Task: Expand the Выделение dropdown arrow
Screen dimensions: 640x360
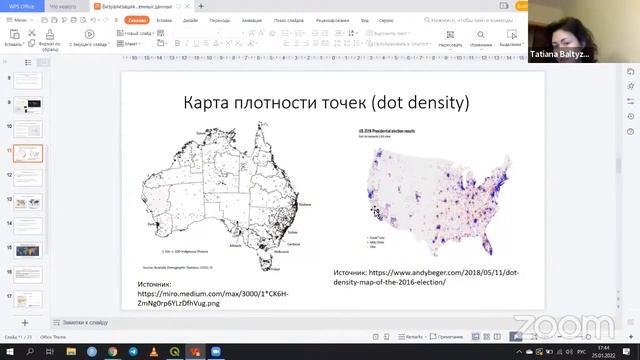Action: pos(523,44)
